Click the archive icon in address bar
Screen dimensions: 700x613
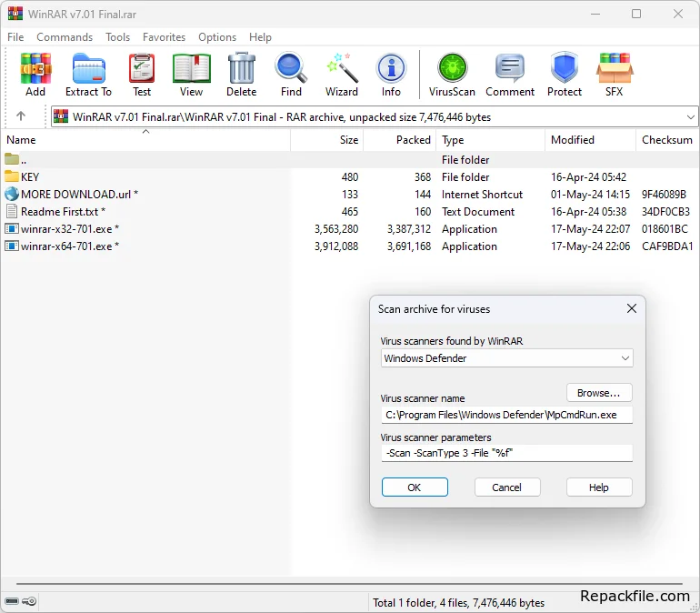tap(61, 116)
